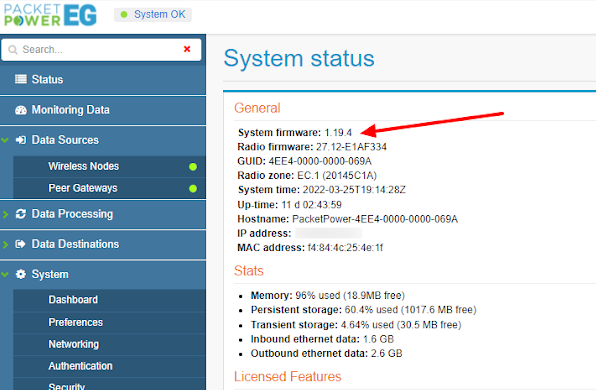The width and height of the screenshot is (596, 390).
Task: Open Monitoring Data section
Action: (x=103, y=110)
